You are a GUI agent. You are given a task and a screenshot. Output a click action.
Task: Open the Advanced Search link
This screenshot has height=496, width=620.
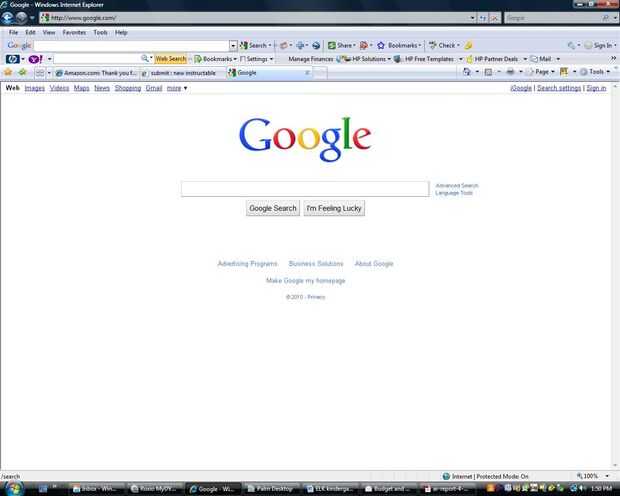click(457, 185)
